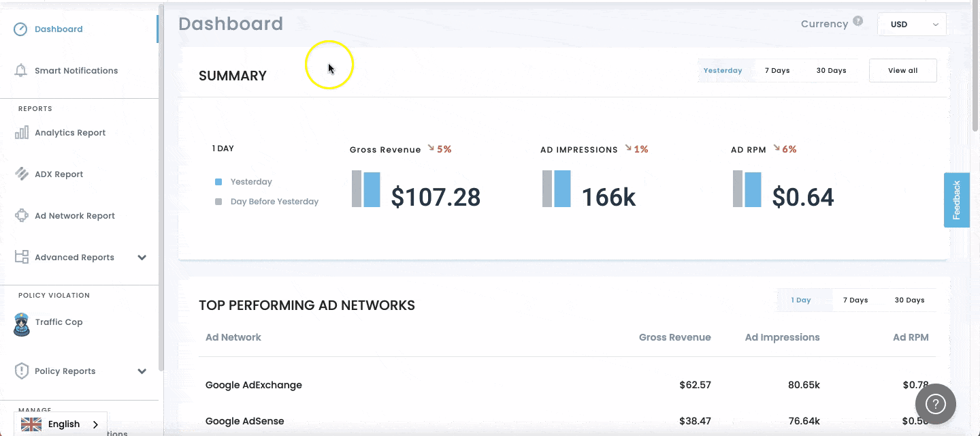Open the USD currency dropdown

[x=912, y=25]
